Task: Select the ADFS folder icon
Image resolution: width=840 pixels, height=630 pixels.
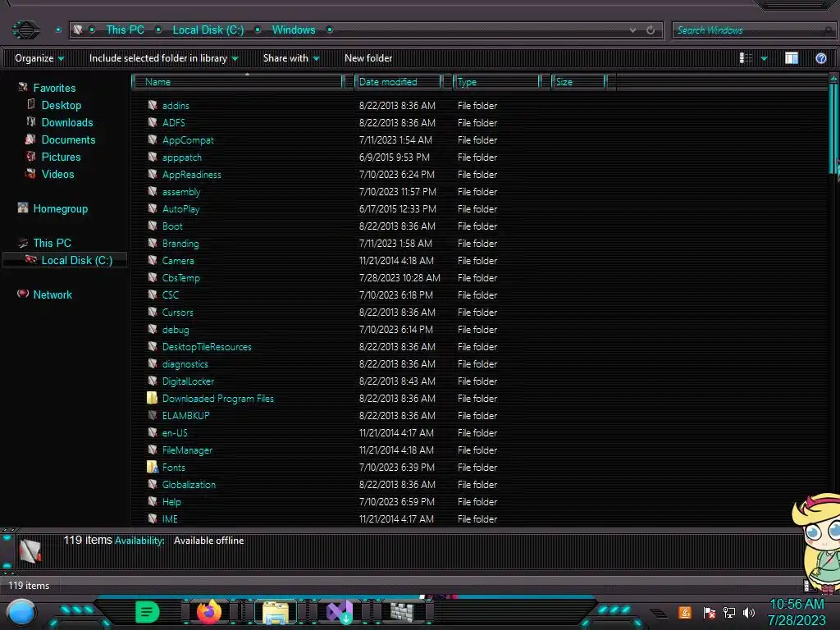Action: [x=152, y=122]
